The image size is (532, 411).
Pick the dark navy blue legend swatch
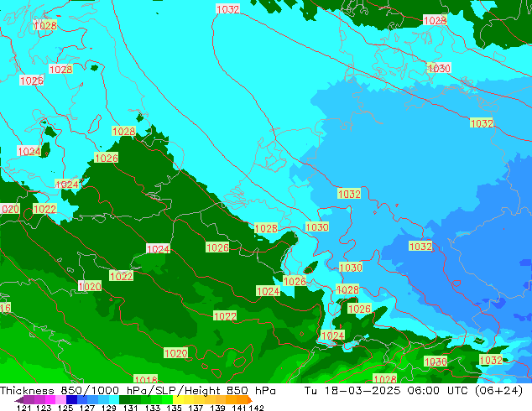click(x=71, y=400)
